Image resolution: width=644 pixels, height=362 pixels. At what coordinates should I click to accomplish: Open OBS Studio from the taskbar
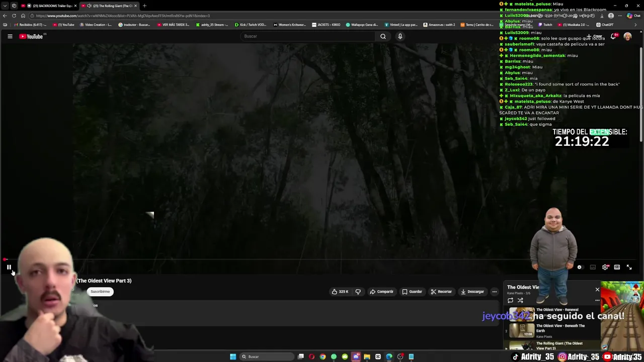[x=400, y=356]
